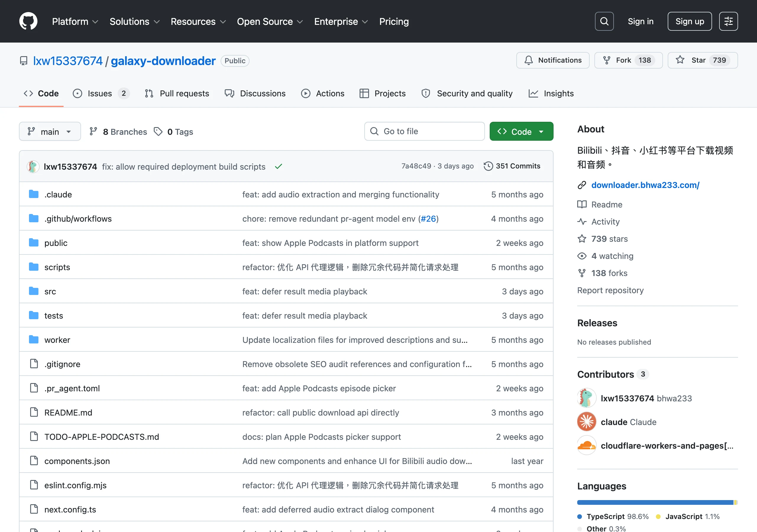
Task: Click the search magnifier icon in header
Action: coord(604,21)
